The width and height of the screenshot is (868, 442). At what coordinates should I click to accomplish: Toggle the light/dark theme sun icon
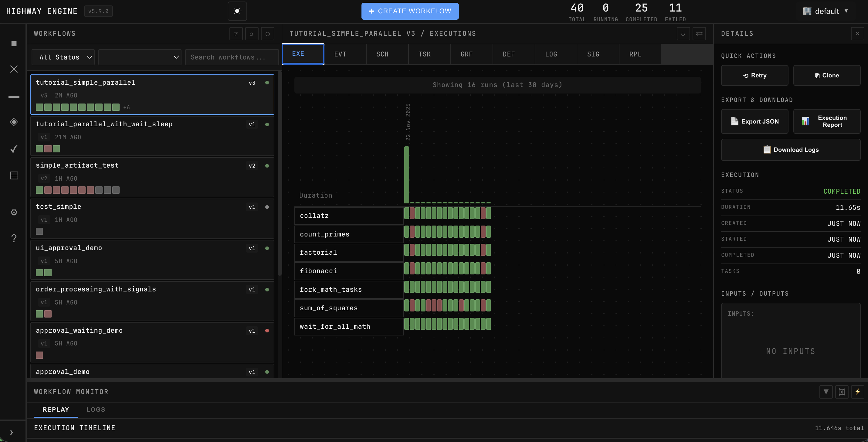coord(237,11)
